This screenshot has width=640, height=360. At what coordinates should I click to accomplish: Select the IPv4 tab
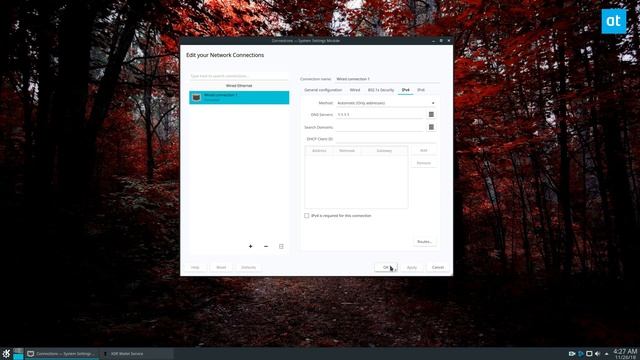coord(405,90)
